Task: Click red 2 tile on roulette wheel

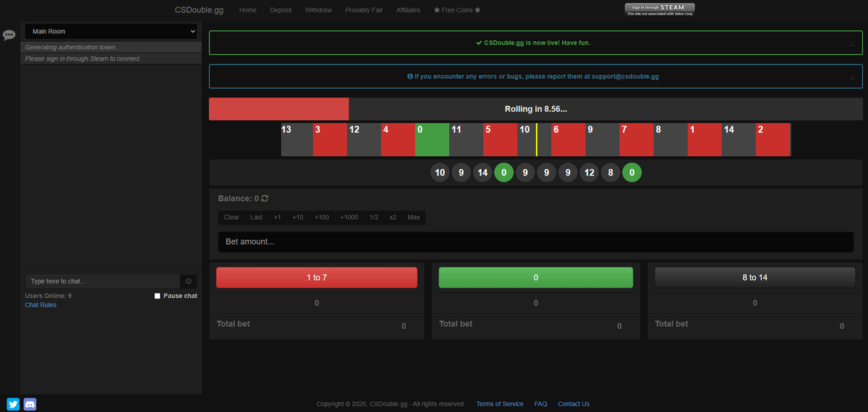Action: point(773,140)
